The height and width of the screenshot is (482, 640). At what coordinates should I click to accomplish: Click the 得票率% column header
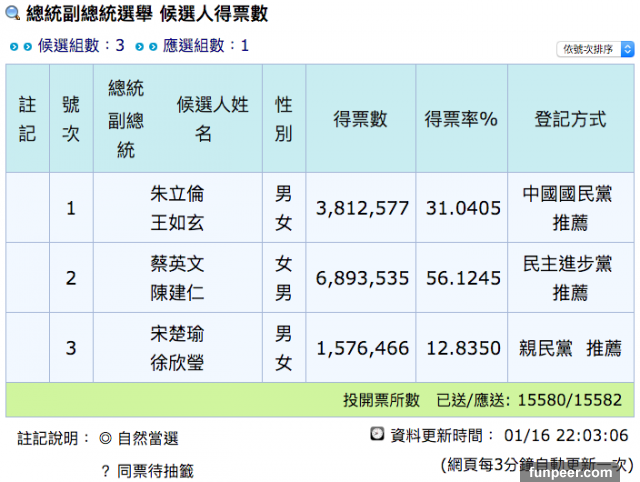[x=461, y=119]
